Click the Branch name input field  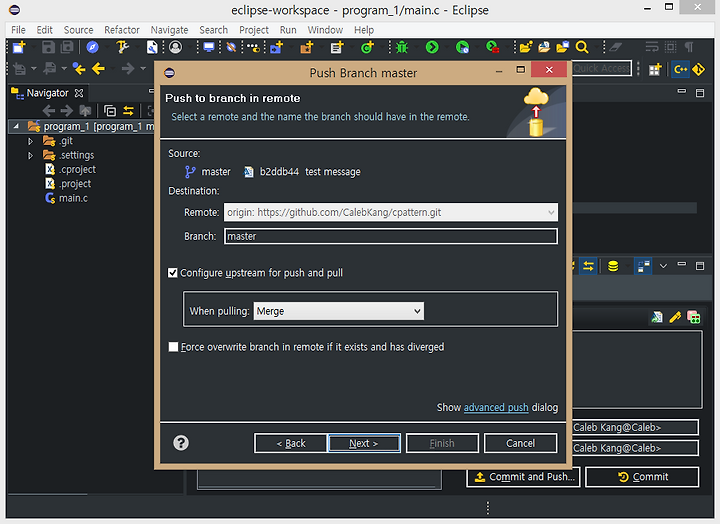click(x=391, y=236)
